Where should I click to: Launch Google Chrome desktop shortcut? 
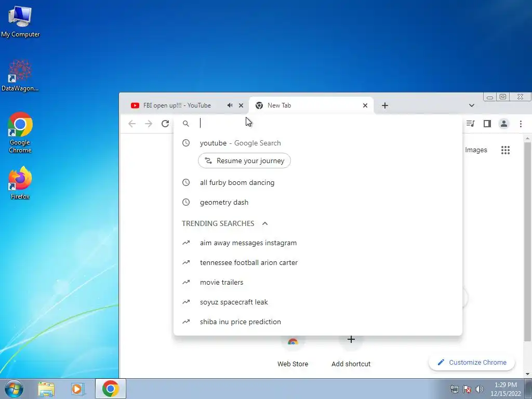tap(20, 132)
